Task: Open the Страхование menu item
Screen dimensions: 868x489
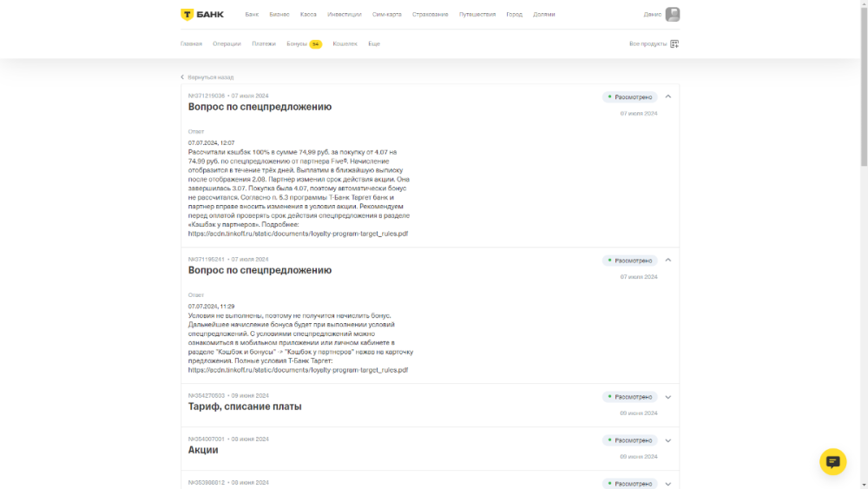Action: (x=431, y=15)
